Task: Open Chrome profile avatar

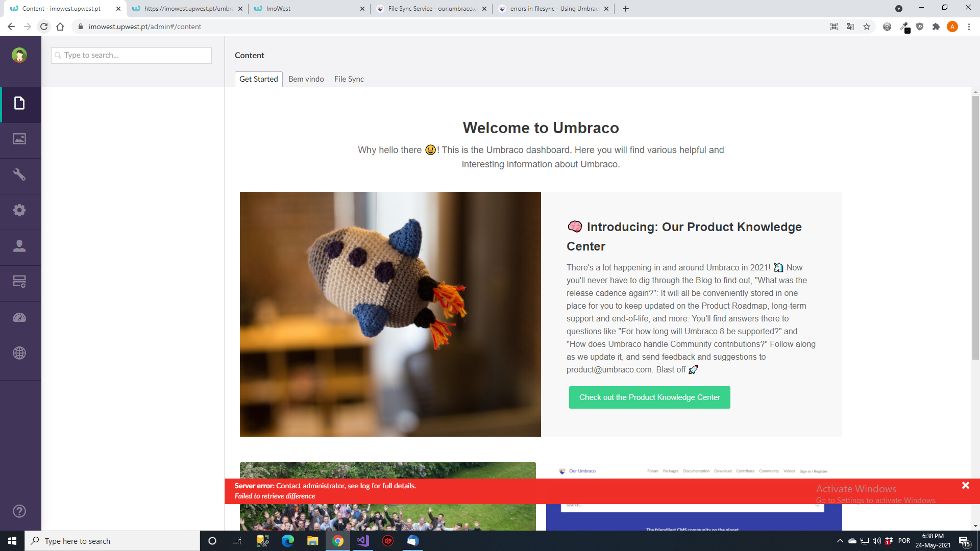Action: click(x=952, y=27)
